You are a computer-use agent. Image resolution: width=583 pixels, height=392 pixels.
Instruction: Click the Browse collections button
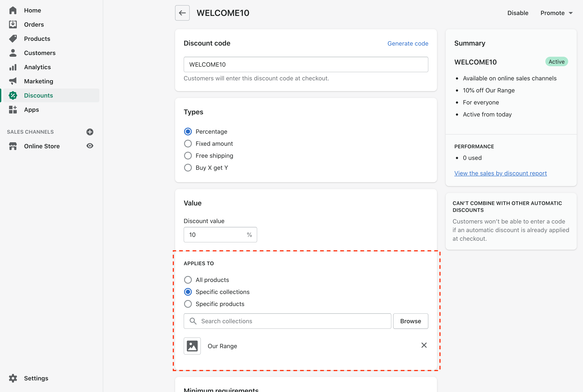[411, 321]
